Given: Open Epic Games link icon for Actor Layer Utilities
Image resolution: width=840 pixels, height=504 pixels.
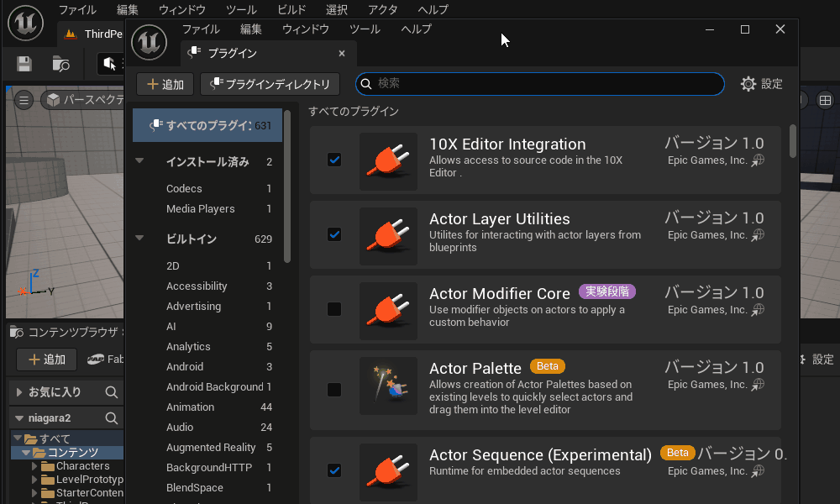Looking at the screenshot, I should (x=758, y=235).
